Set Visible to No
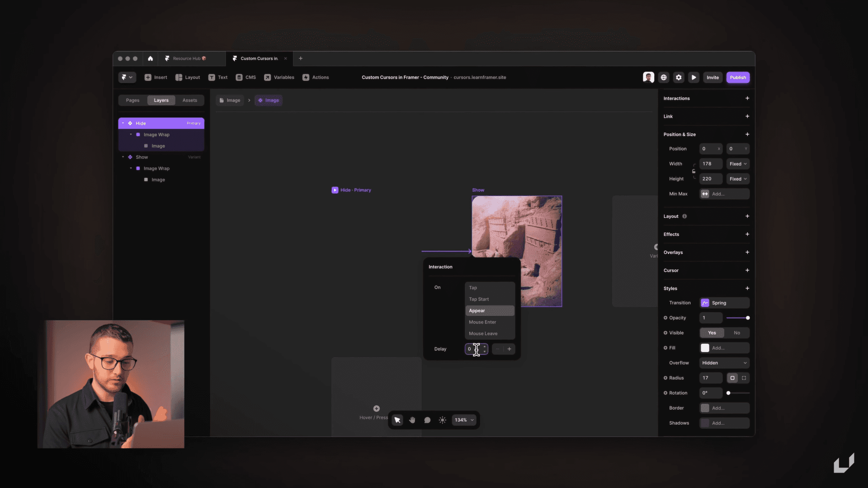 pos(737,333)
